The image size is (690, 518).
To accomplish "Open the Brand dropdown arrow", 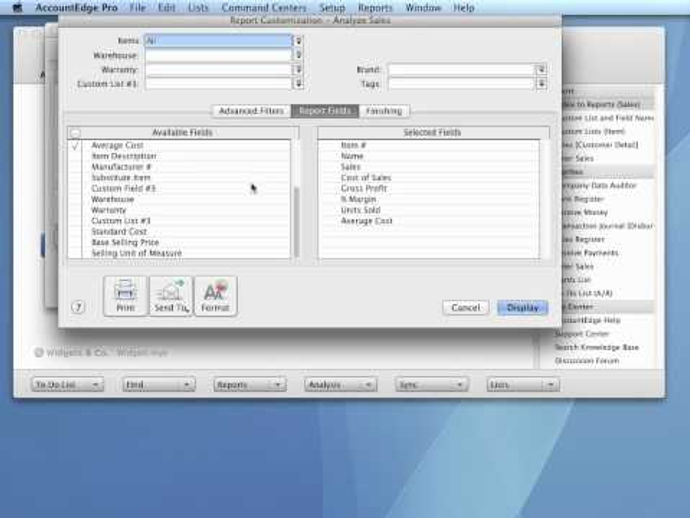I will pyautogui.click(x=541, y=70).
